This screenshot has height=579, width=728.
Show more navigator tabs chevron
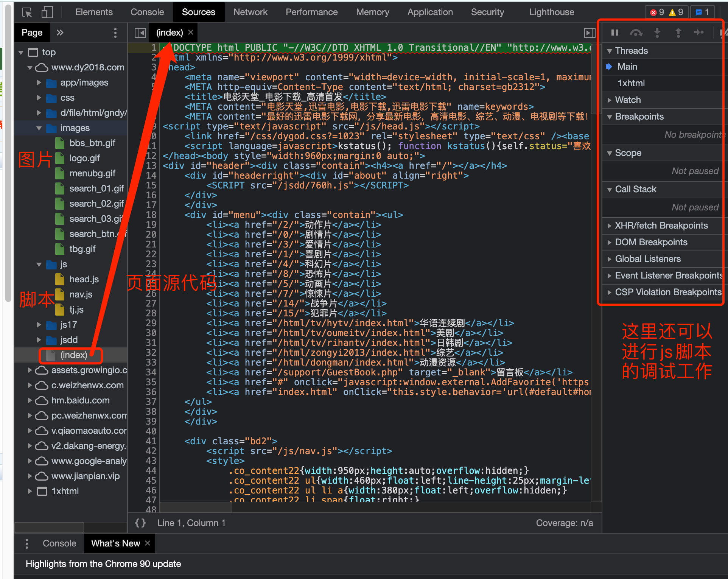60,33
